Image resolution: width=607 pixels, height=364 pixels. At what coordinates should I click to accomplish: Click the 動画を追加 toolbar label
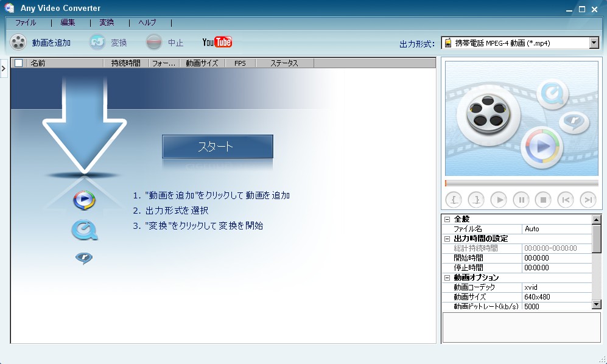coord(51,43)
